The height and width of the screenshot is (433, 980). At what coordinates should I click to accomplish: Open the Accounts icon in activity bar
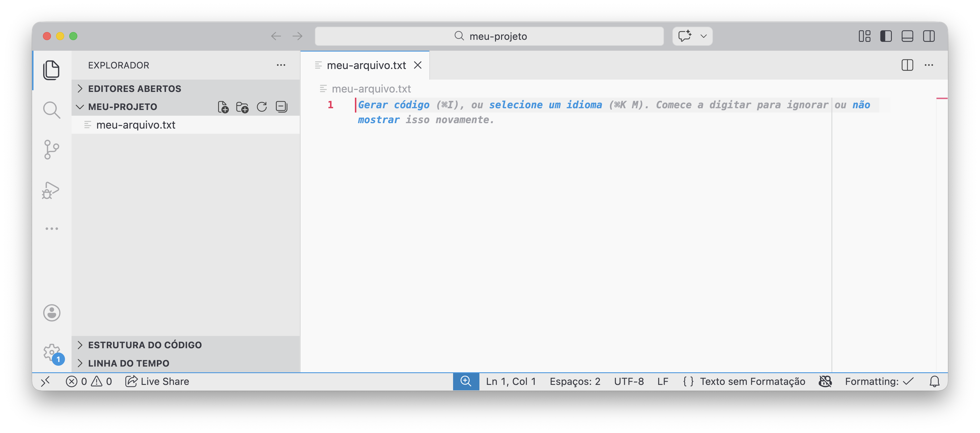51,313
